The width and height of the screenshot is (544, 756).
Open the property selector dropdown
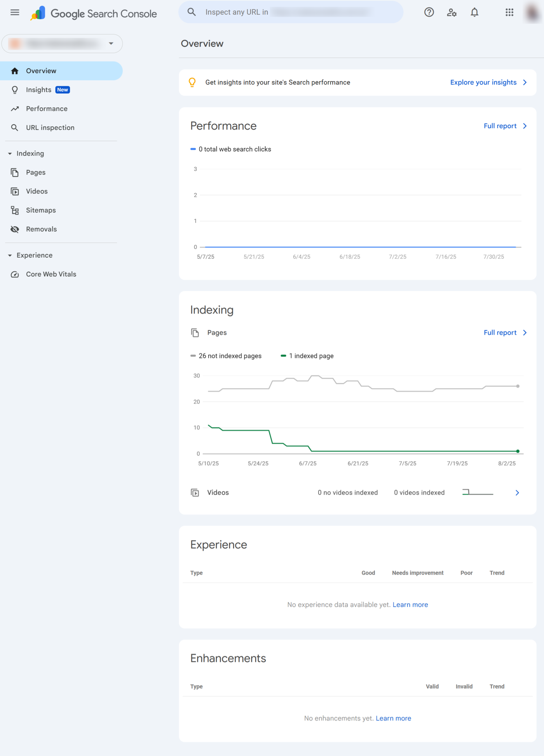click(62, 44)
